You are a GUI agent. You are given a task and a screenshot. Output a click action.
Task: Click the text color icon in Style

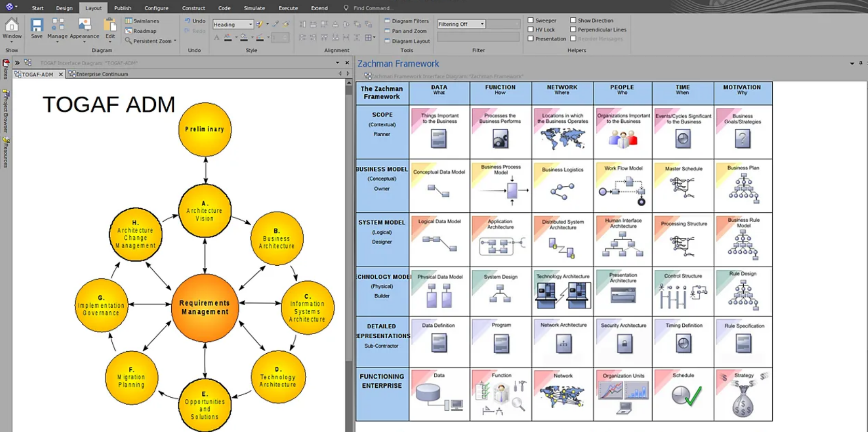point(228,37)
